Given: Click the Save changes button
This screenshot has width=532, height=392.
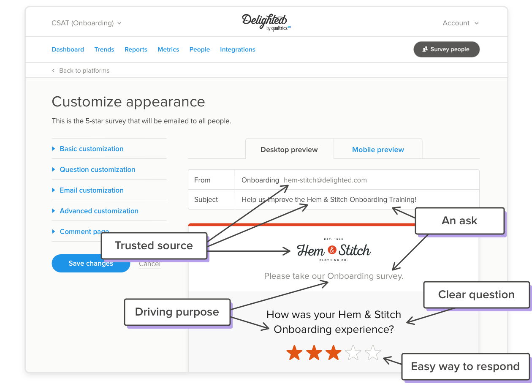Looking at the screenshot, I should [x=91, y=263].
